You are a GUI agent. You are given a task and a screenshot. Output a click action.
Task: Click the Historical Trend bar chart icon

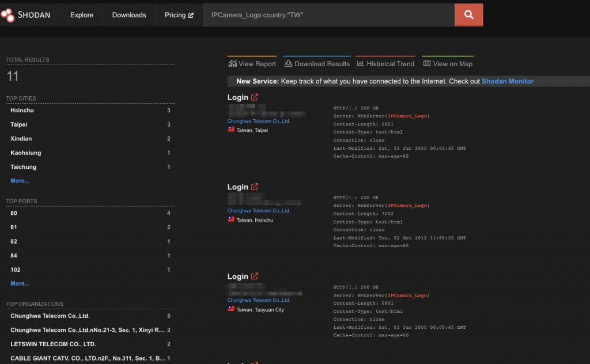coord(360,63)
